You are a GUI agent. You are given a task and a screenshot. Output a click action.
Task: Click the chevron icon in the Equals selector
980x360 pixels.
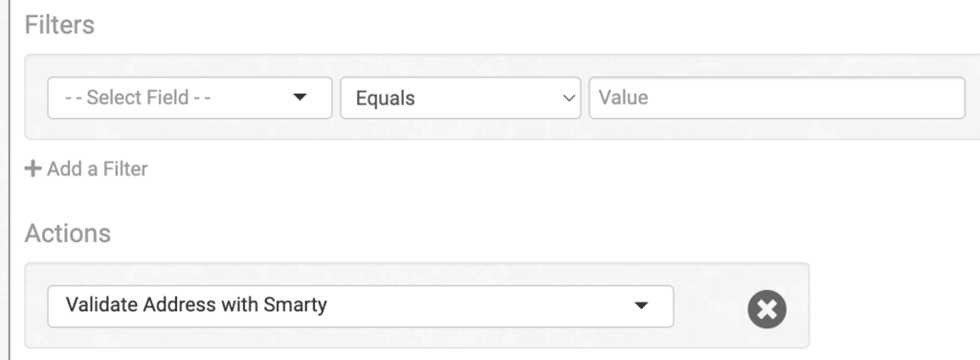pyautogui.click(x=568, y=98)
